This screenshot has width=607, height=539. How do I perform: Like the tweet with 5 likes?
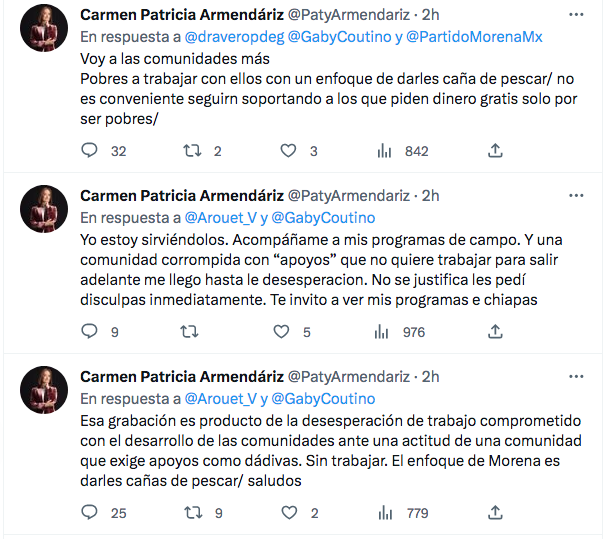[x=289, y=332]
